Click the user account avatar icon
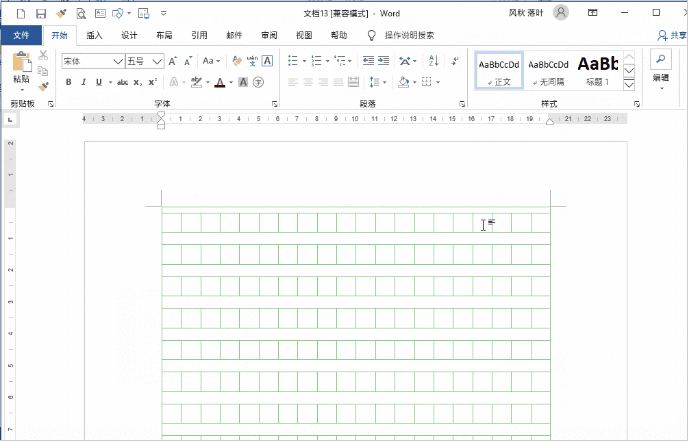 (x=560, y=13)
